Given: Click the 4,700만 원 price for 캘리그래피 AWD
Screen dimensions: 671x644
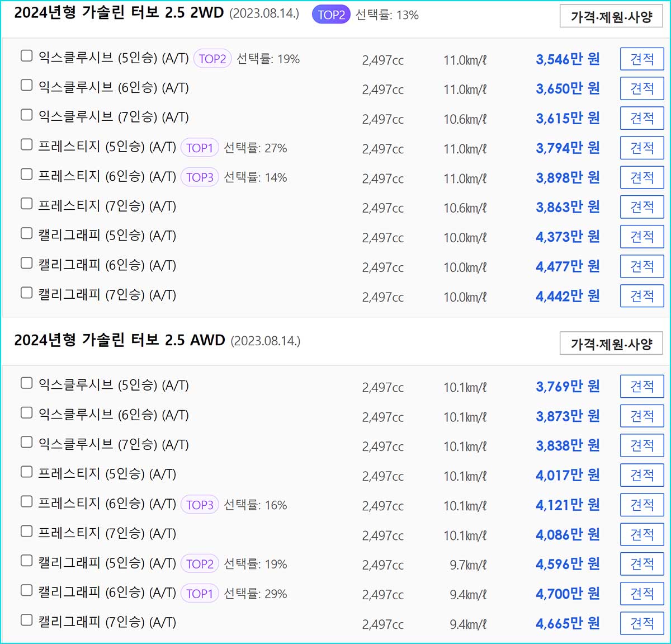Looking at the screenshot, I should tap(566, 594).
